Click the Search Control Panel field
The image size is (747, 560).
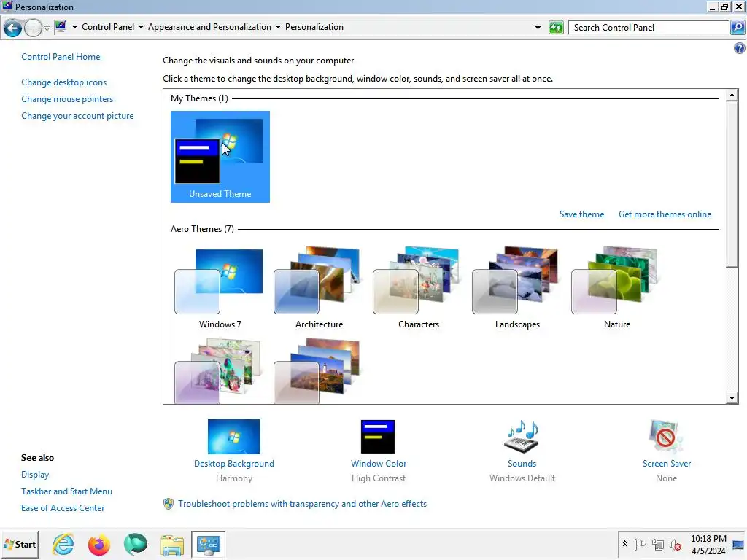(x=649, y=28)
